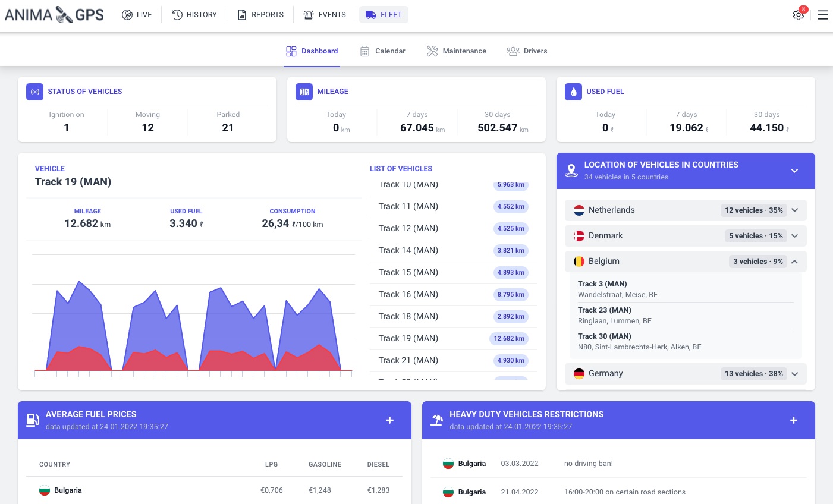Expand the Netherlands vehicles list
The height and width of the screenshot is (504, 833).
coord(794,210)
